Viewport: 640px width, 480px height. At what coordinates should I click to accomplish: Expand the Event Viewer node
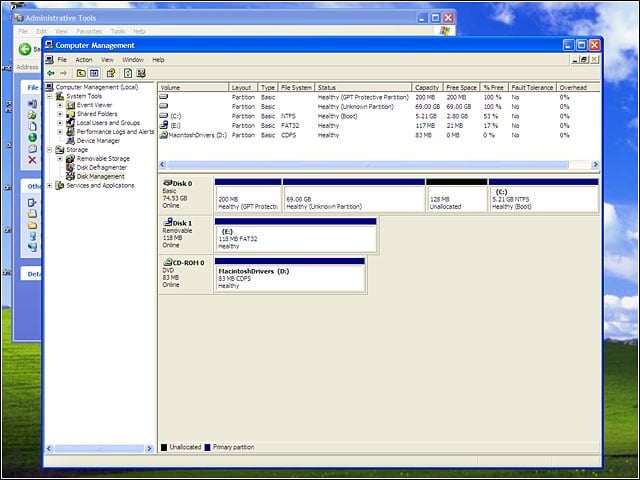[x=60, y=105]
